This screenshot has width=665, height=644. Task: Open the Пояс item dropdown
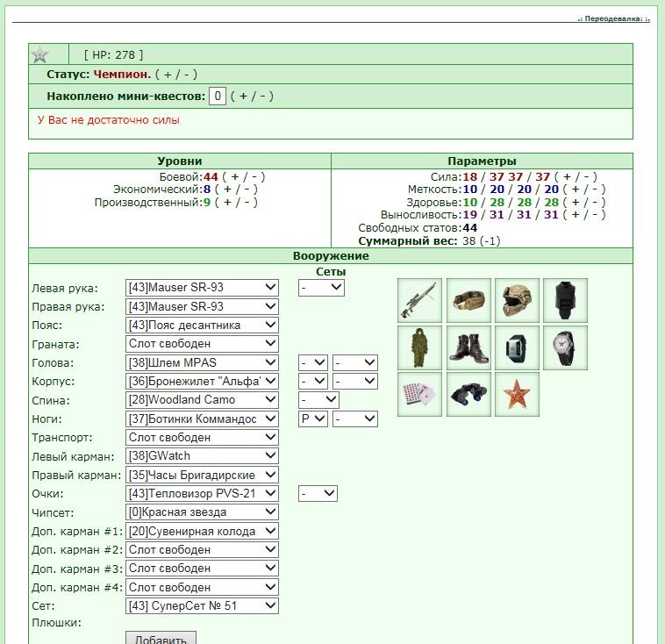tap(202, 325)
